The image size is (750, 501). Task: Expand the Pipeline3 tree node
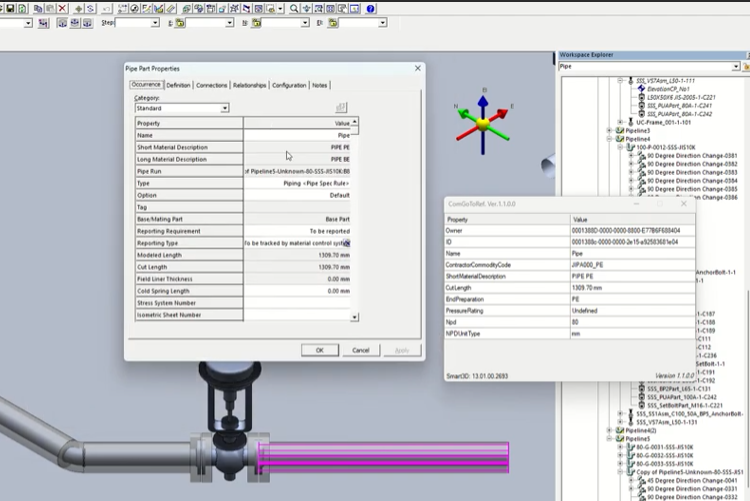610,130
